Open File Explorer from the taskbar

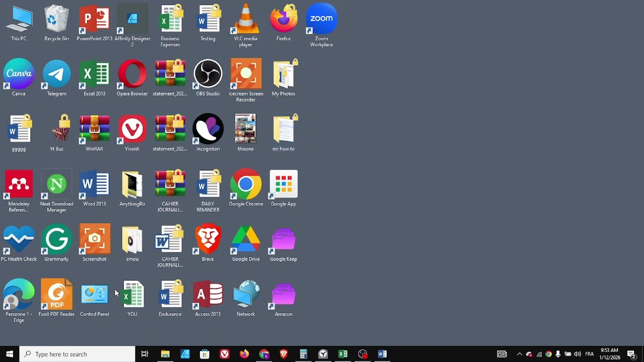(x=165, y=354)
